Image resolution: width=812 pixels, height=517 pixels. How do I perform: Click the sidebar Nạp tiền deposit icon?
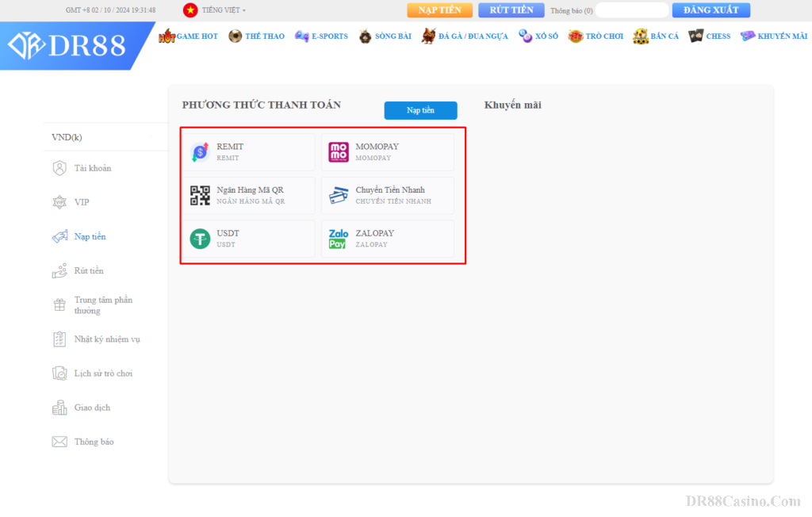point(59,236)
